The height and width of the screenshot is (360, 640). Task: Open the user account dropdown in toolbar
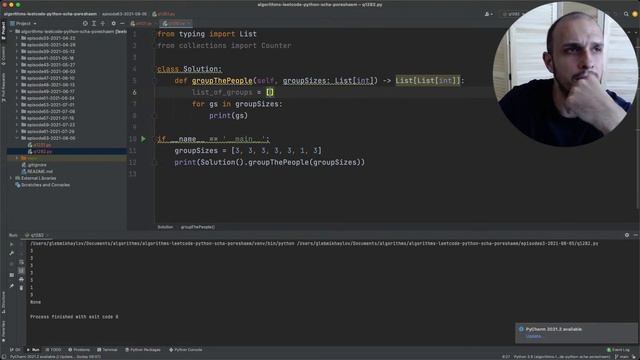488,14
